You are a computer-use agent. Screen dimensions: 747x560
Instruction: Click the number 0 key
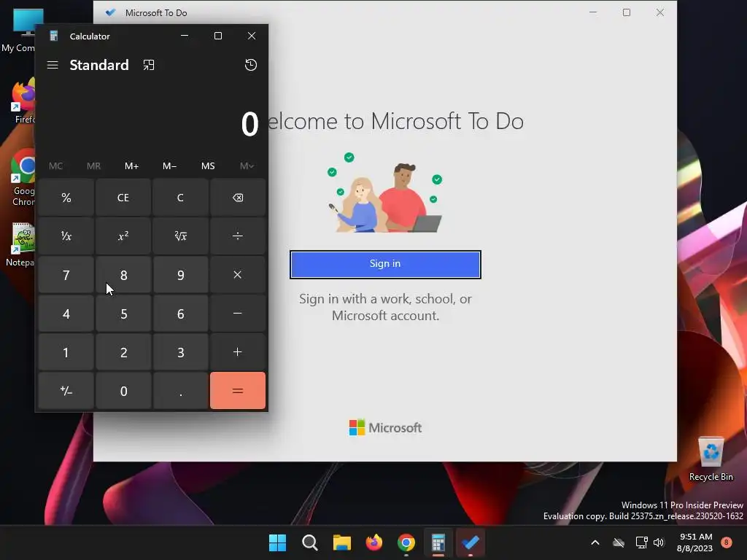pos(123,391)
